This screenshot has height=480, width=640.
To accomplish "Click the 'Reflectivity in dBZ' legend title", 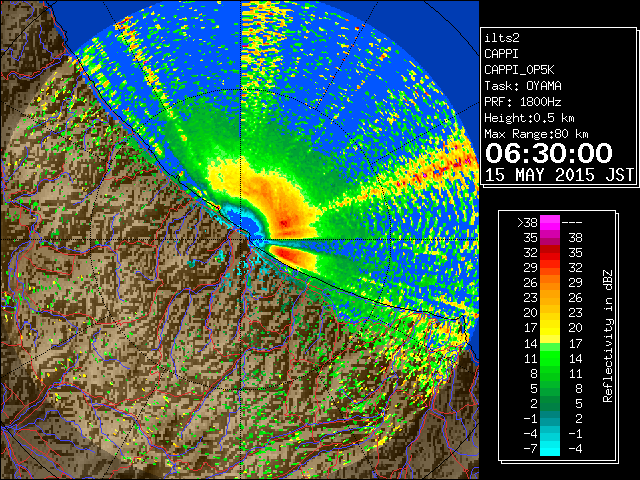I will [x=608, y=336].
